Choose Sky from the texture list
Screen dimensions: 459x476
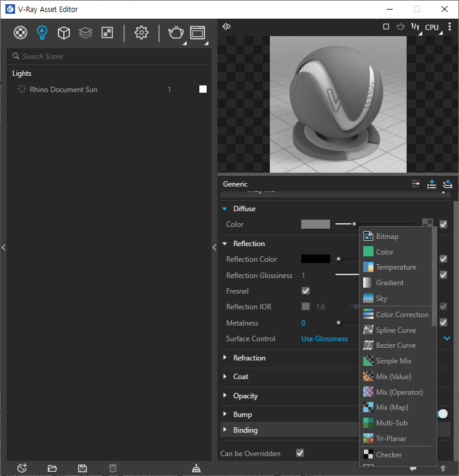396,298
